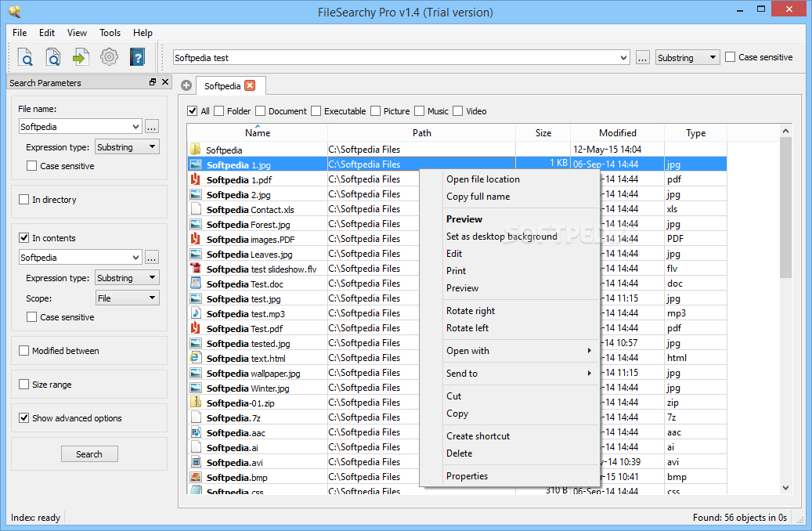Image resolution: width=812 pixels, height=531 pixels.
Task: Click the music icon of Softpedia test.mp3
Action: pos(196,313)
